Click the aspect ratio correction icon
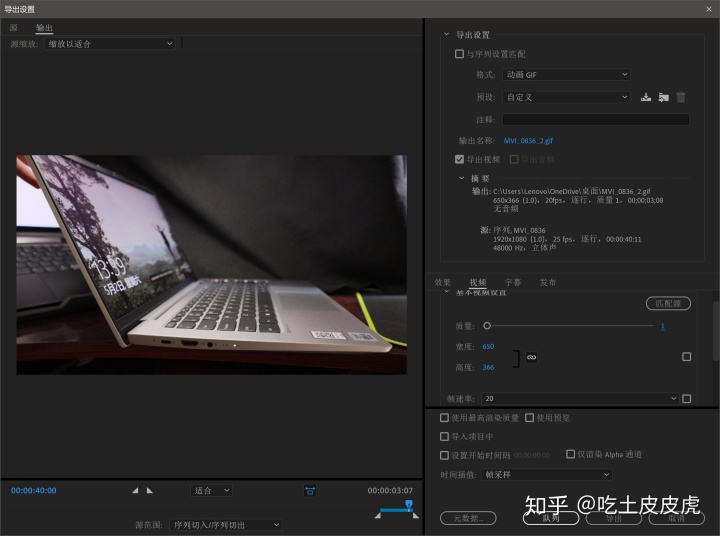 click(310, 491)
